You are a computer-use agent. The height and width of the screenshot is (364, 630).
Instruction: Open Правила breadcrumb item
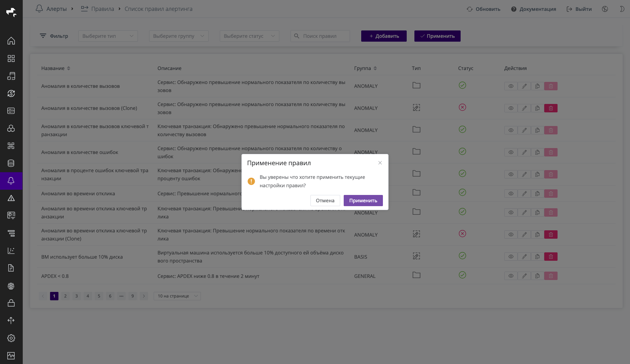click(98, 9)
